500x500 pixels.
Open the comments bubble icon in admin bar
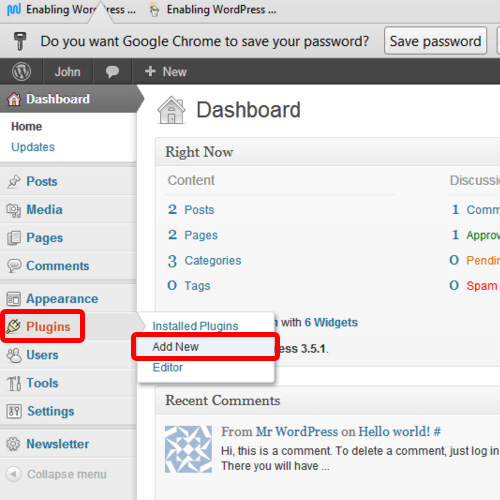pyautogui.click(x=112, y=72)
